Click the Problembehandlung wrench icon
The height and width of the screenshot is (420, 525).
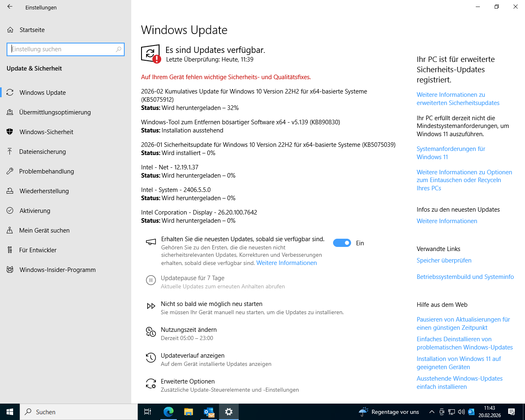10,171
